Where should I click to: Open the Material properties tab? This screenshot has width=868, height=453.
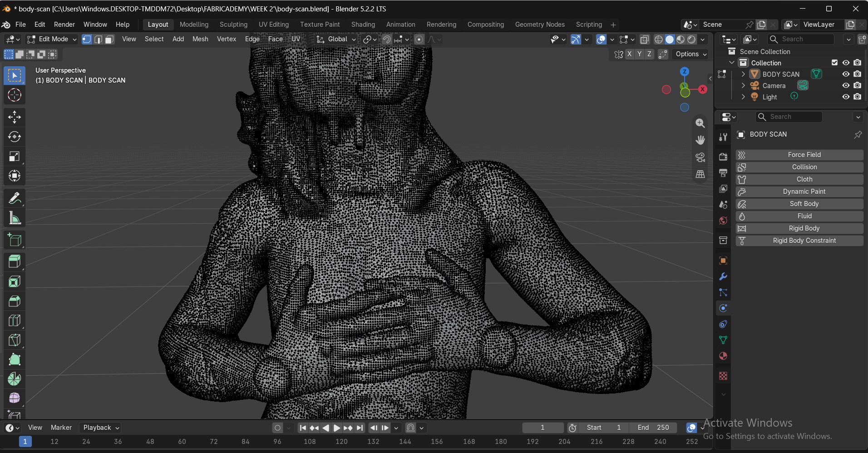pos(723,356)
